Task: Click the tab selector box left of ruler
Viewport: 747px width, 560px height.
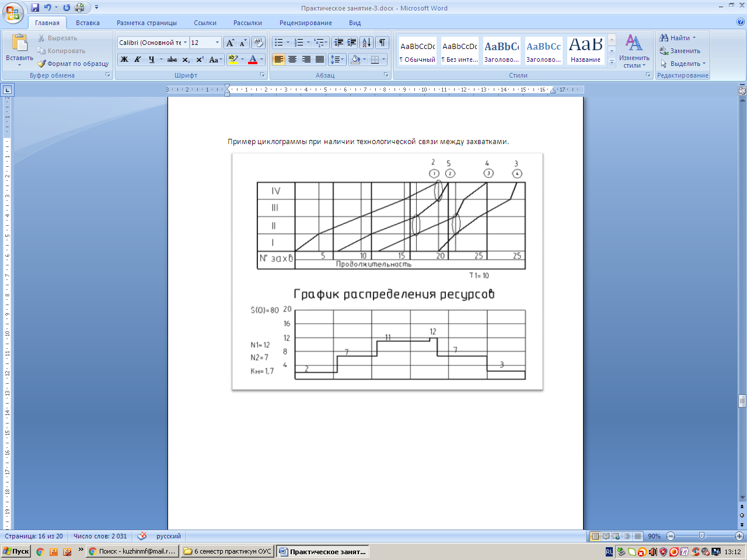Action: (x=8, y=90)
